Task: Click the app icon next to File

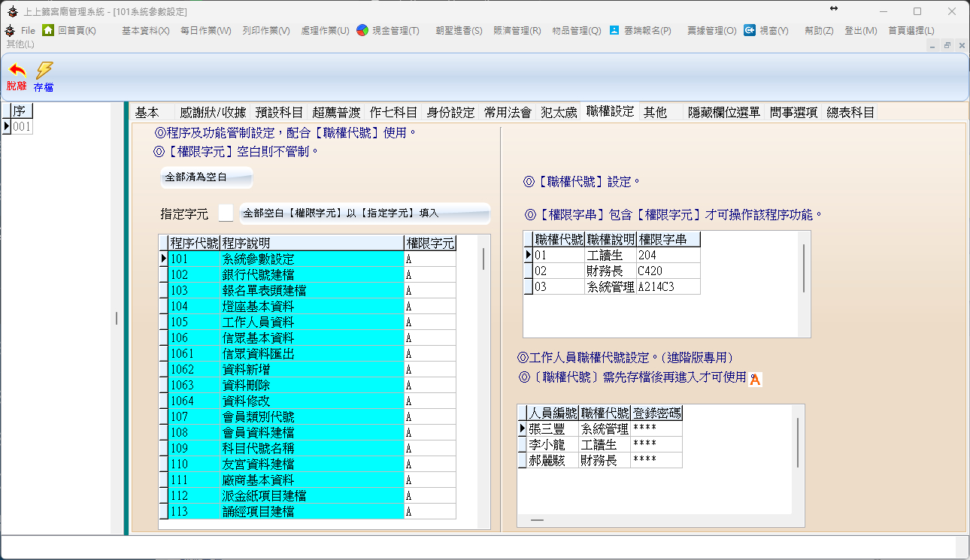Action: [10, 30]
